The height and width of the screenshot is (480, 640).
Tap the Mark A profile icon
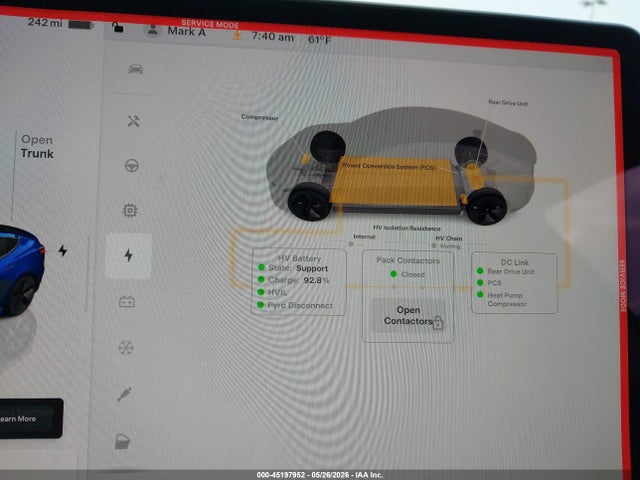click(x=153, y=29)
